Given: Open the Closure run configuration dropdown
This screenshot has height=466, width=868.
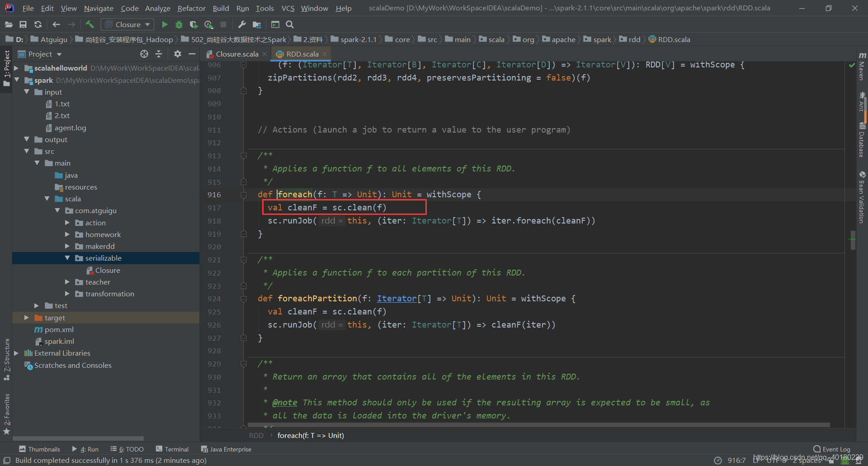Looking at the screenshot, I should click(127, 24).
